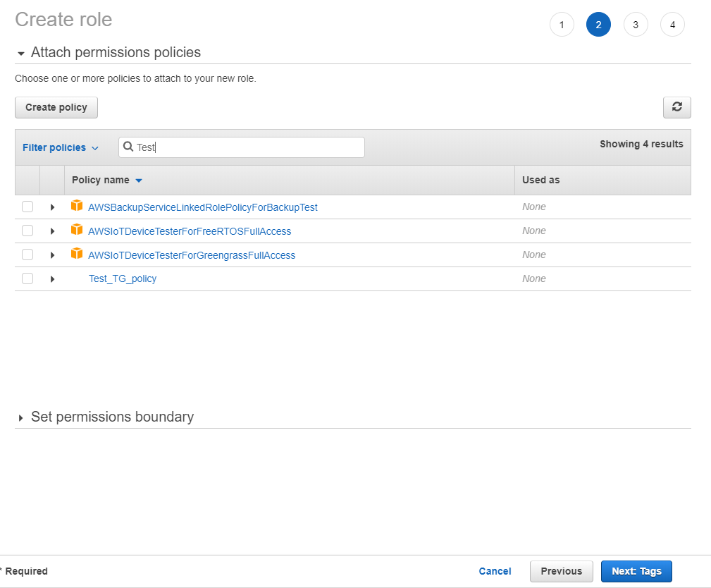
Task: Click the Next: Tags button
Action: 636,571
